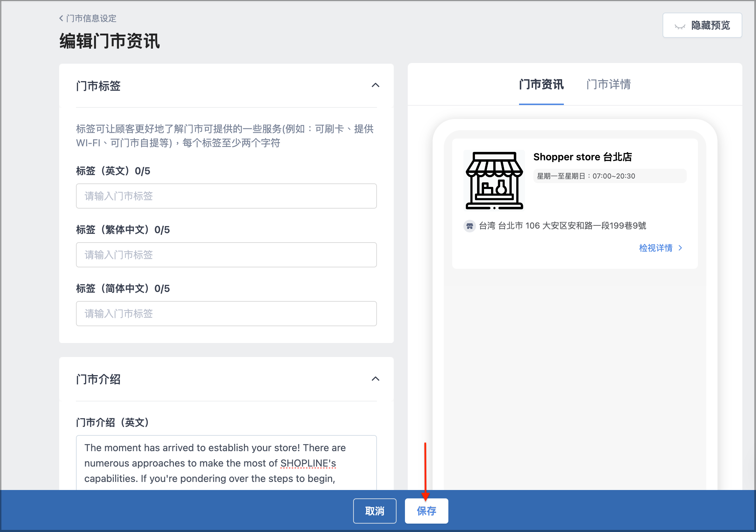Click the back chevron beside 门市信息设定
Screen dimensions: 756x532
tap(61, 18)
